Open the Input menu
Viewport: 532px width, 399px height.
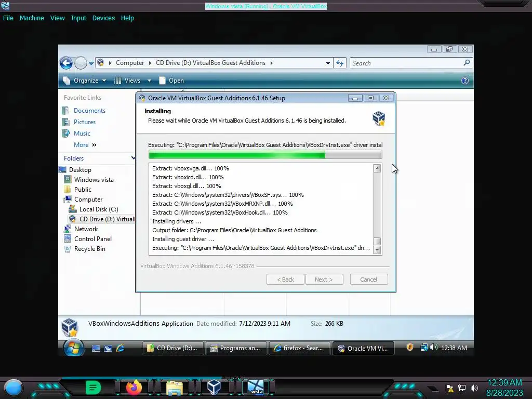click(x=78, y=18)
